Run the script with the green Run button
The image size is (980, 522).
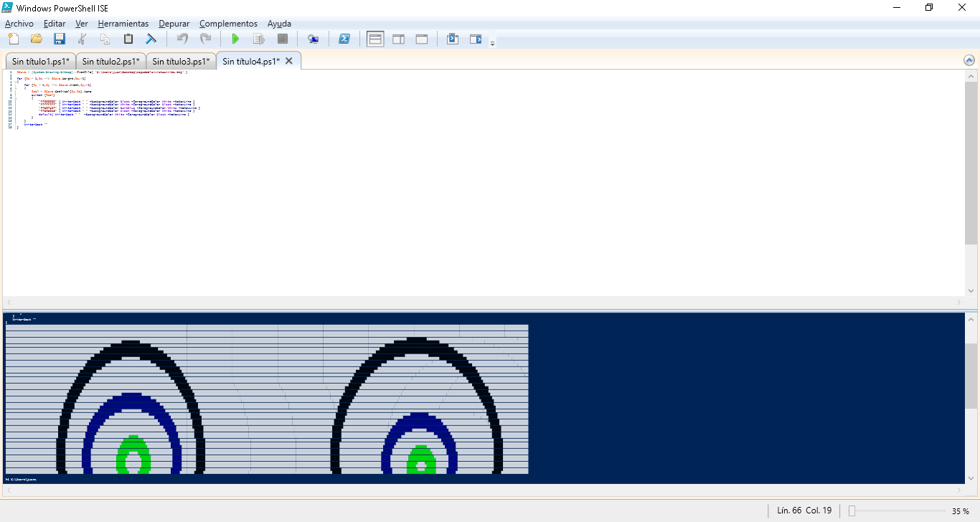235,39
